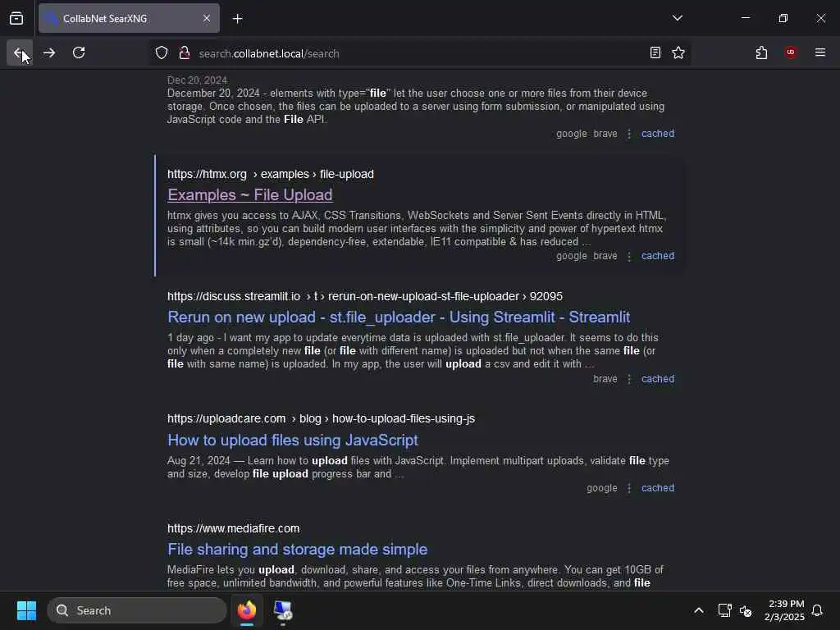This screenshot has width=840, height=630.
Task: Go back with the browser back arrow
Action: tap(20, 52)
